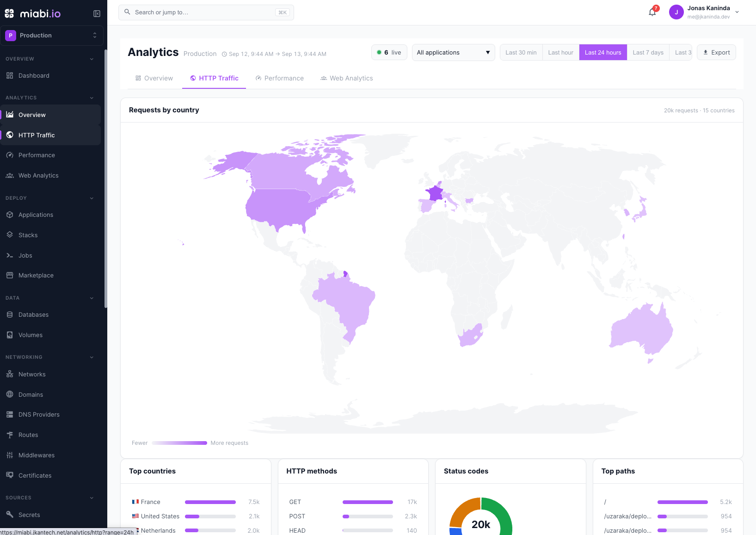Click the Middlewares sliders icon
Screen dimensions: 756x535
[10, 455]
